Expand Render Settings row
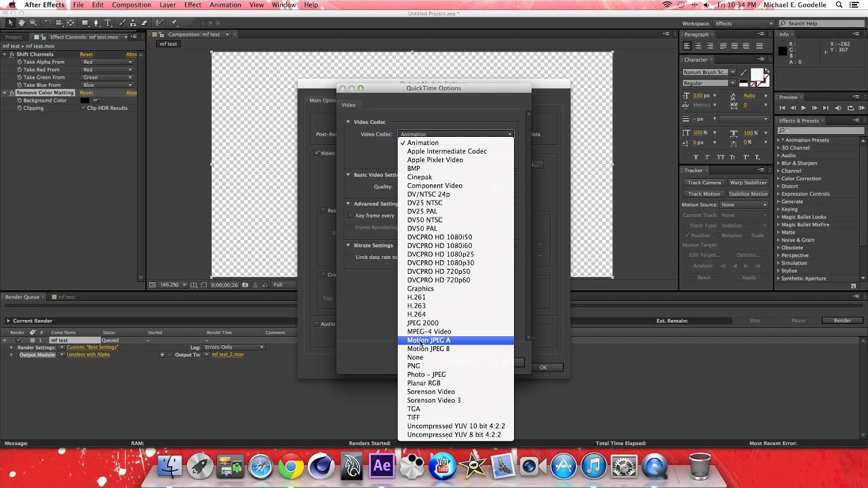The width and height of the screenshot is (868, 488). coord(12,347)
